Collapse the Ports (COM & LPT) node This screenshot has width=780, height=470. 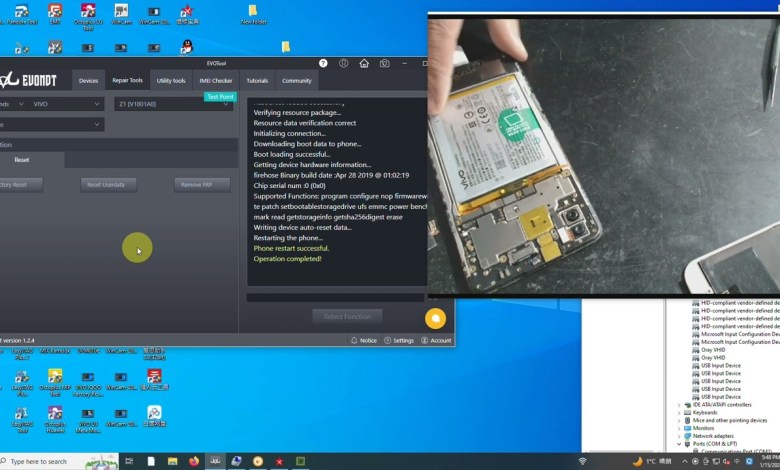coord(680,443)
